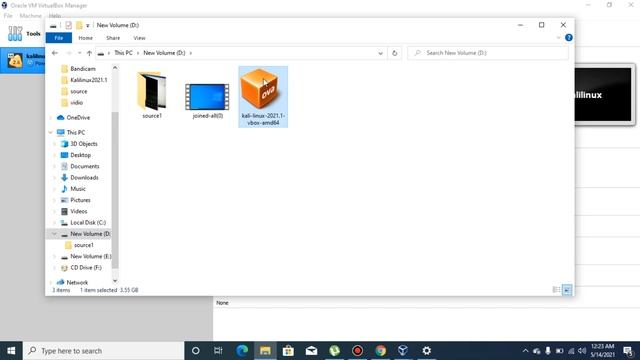Open source1 subfolder in navigation tree
Image resolution: width=640 pixels, height=360 pixels.
83,245
